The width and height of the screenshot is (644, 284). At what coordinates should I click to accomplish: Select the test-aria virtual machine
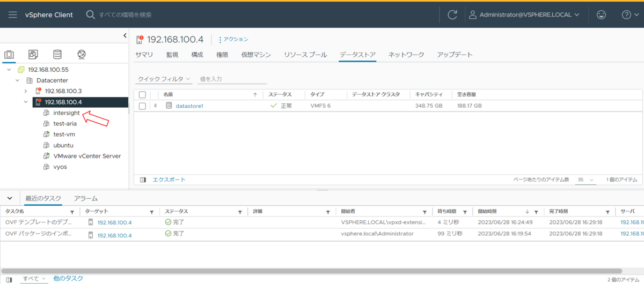(x=65, y=124)
